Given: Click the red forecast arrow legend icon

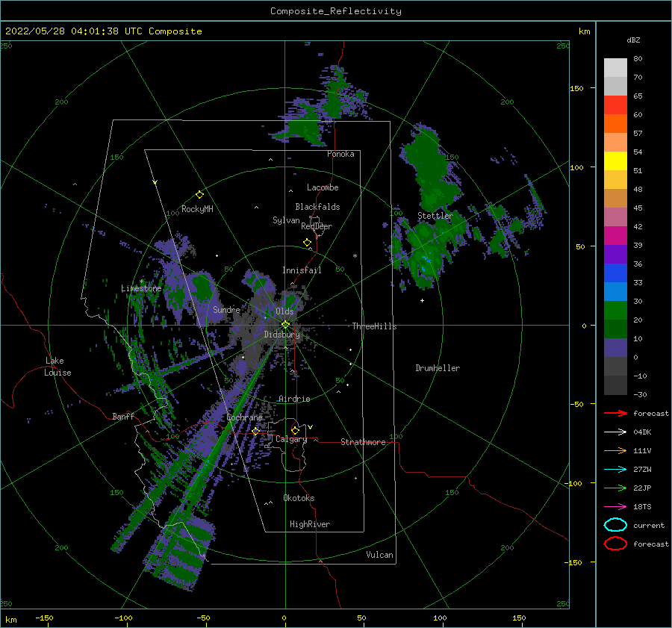Looking at the screenshot, I should (x=615, y=413).
